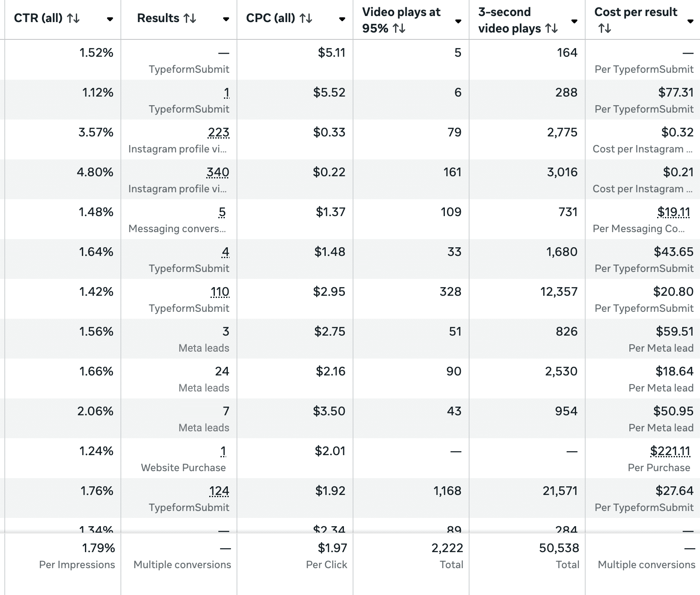Open Results column dropdown arrow
700x595 pixels.
[x=226, y=19]
